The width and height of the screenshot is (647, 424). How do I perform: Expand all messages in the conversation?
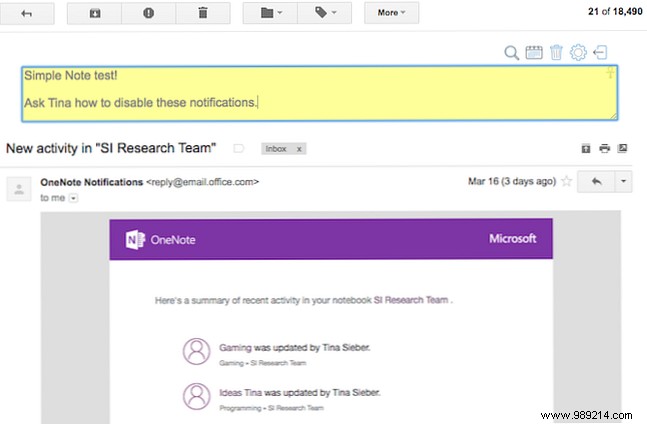tap(586, 148)
